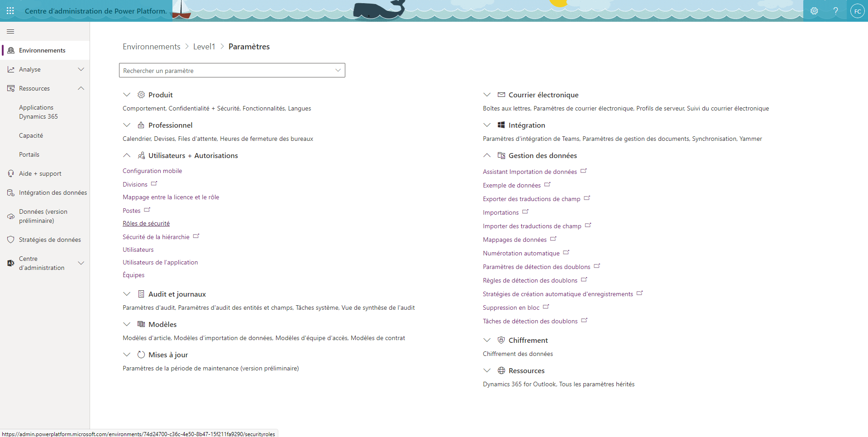Open Assistant Importation de données link
The height and width of the screenshot is (437, 868).
point(529,172)
